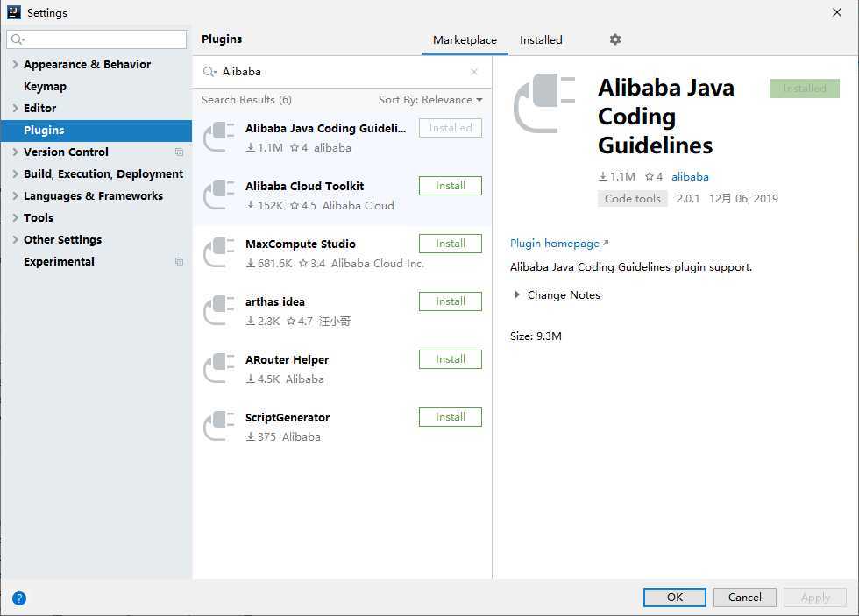Select the arthas idea list entry
The height and width of the screenshot is (616, 859).
[x=343, y=311]
